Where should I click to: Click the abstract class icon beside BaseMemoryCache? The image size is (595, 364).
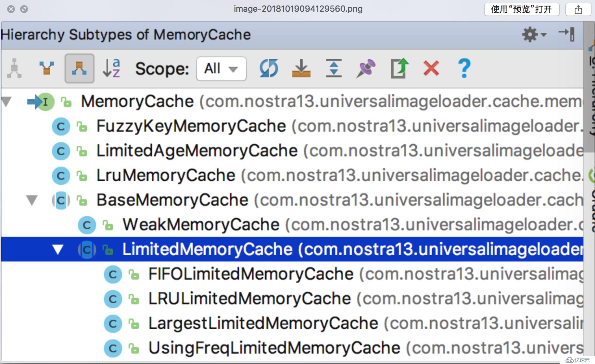click(x=61, y=200)
